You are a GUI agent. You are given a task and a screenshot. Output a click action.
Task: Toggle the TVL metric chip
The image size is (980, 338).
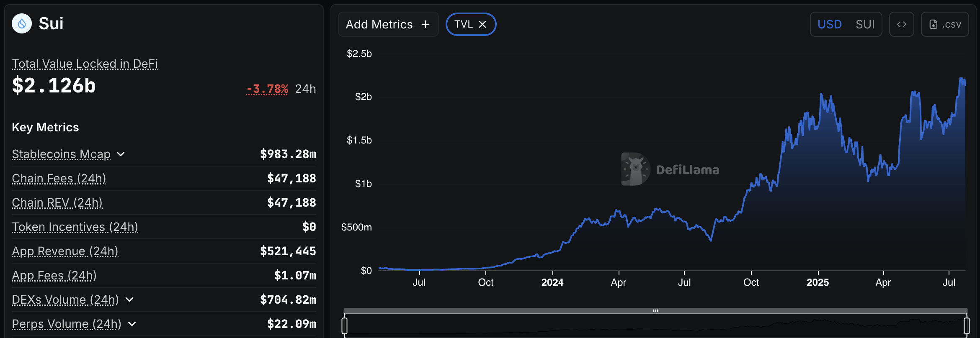pos(464,25)
